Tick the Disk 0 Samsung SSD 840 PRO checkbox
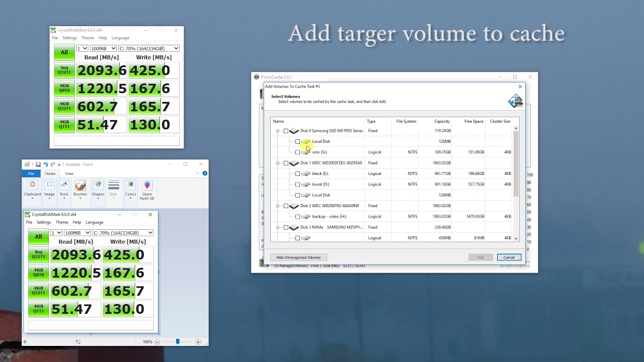 pyautogui.click(x=286, y=131)
